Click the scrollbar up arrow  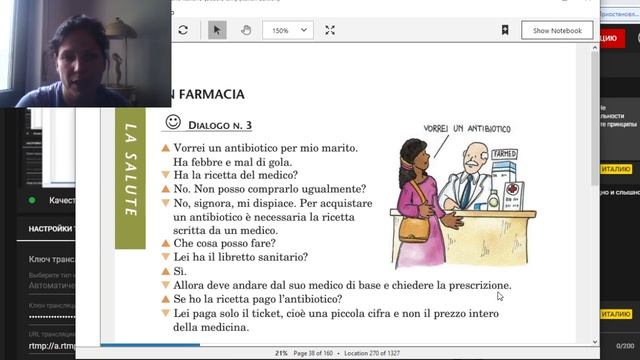click(x=595, y=48)
